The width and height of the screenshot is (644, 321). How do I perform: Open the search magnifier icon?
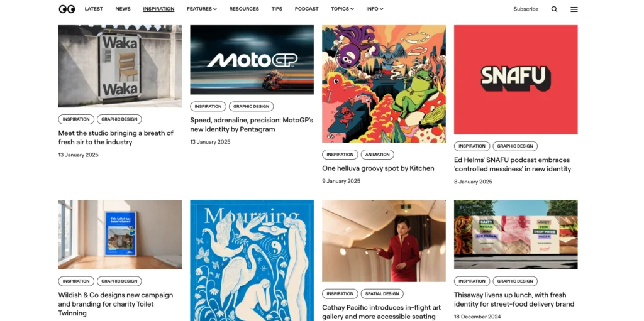point(554,9)
